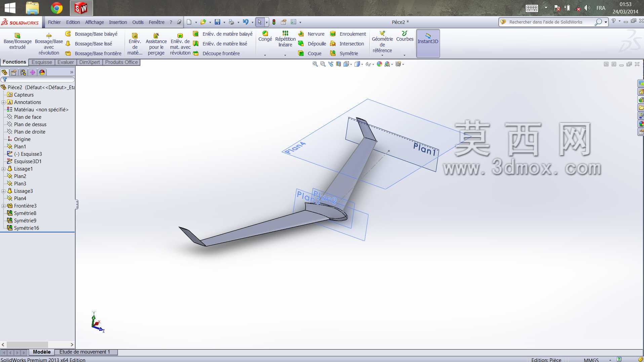Click the Save diskette icon
The width and height of the screenshot is (644, 362).
pos(217,22)
